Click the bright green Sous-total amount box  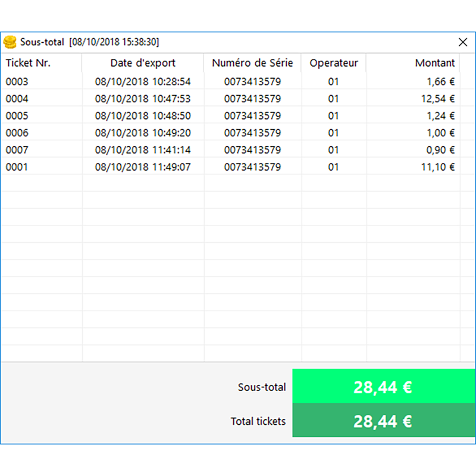(383, 387)
